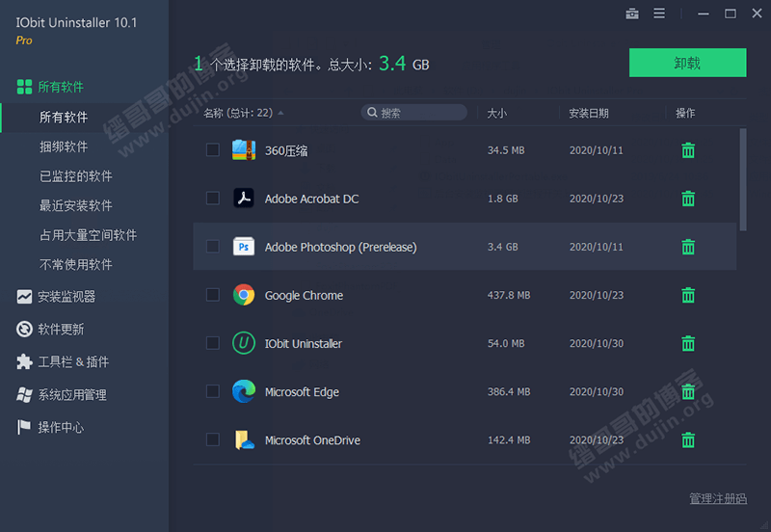
Task: Open the 管理注册码 link
Action: tap(718, 498)
